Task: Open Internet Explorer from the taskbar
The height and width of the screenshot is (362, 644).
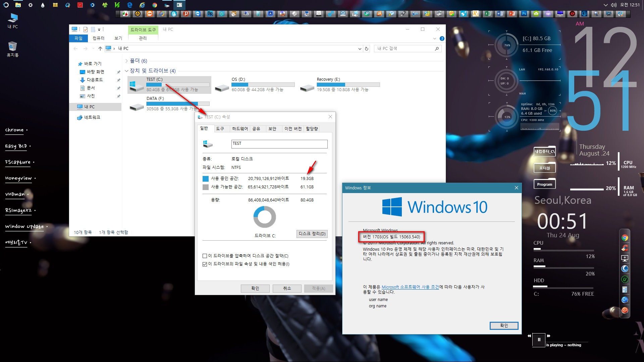Action: (142, 5)
